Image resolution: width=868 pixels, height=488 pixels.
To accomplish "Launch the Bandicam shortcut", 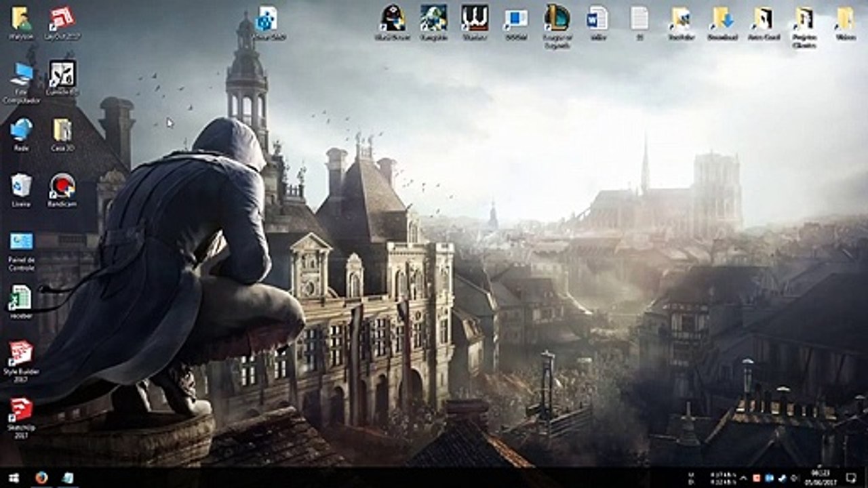I will click(x=62, y=190).
